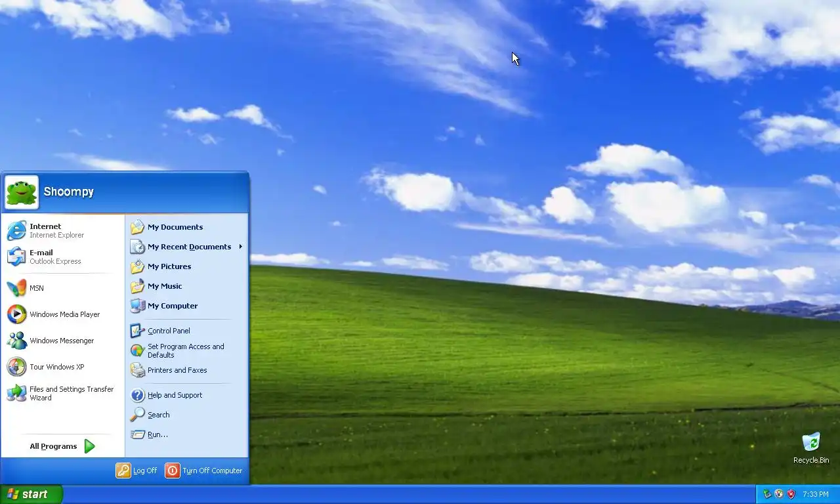Click the Search label

point(159,415)
